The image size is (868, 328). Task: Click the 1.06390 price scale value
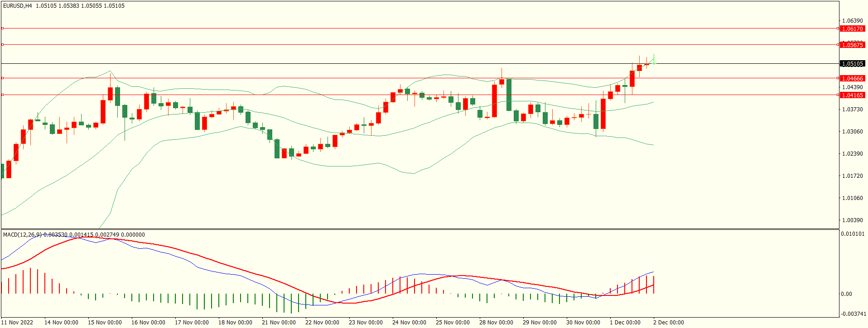pyautogui.click(x=852, y=21)
